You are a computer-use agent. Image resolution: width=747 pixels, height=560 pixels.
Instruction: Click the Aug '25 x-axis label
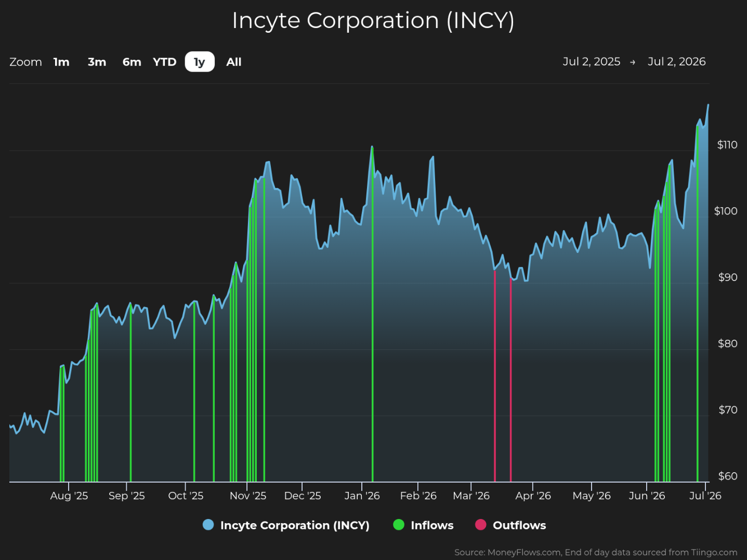point(69,496)
